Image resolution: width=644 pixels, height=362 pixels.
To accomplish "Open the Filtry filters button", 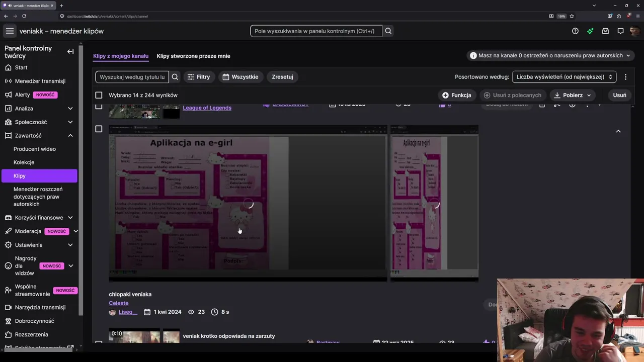I will point(199,77).
